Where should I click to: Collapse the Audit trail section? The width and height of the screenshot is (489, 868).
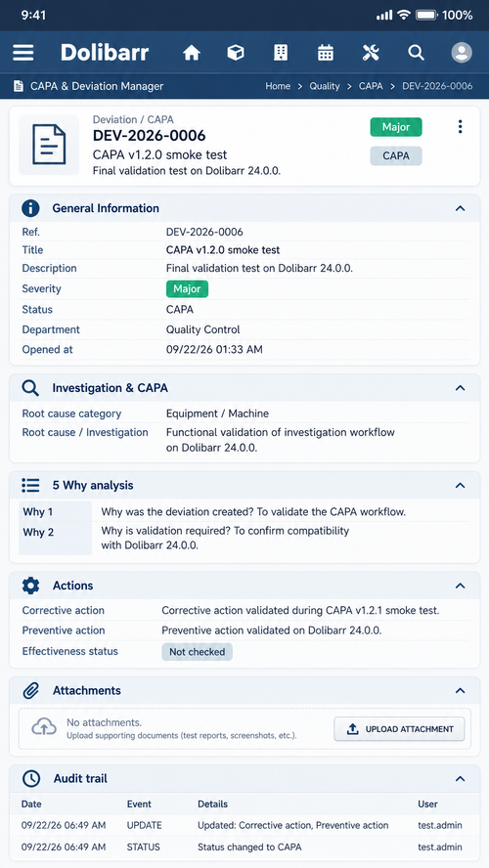click(460, 779)
